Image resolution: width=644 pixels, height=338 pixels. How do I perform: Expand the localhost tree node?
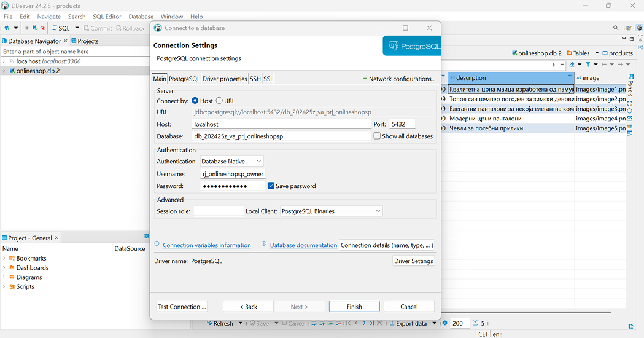(x=4, y=61)
